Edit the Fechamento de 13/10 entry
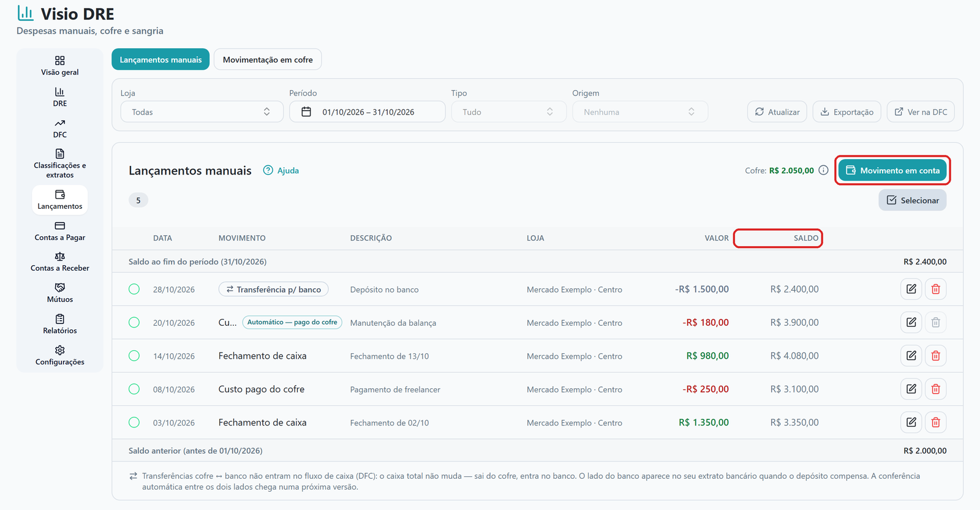 coord(911,356)
